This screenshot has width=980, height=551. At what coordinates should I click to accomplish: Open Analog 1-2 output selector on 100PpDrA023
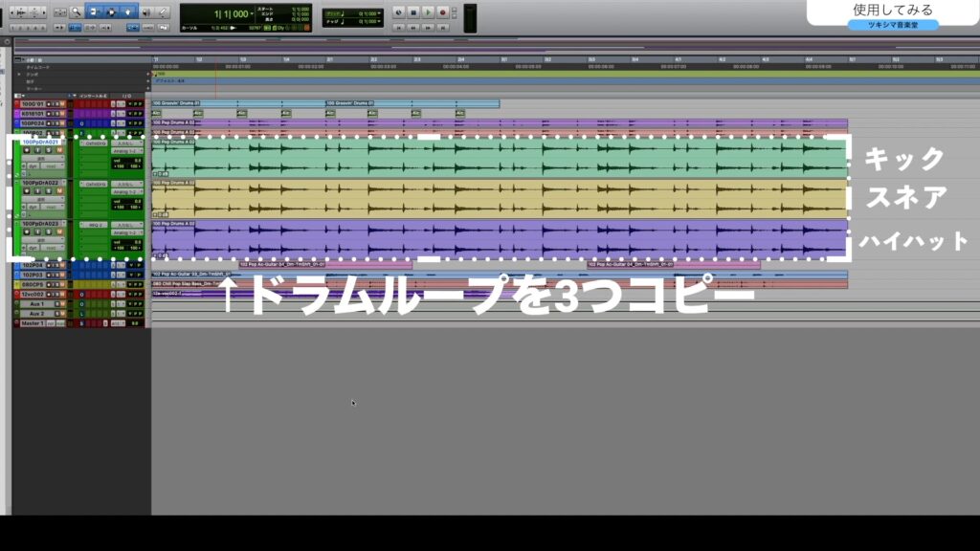[127, 232]
